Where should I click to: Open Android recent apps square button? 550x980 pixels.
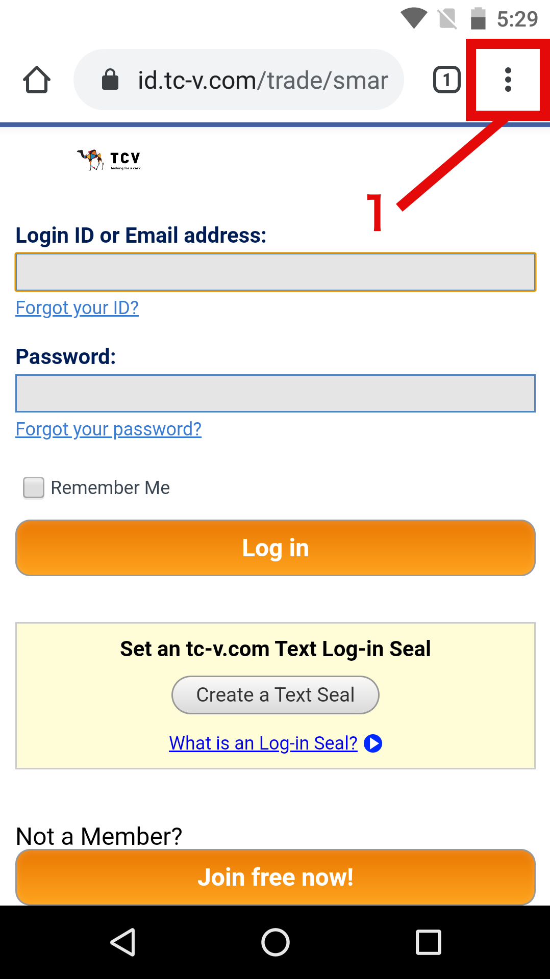click(428, 942)
